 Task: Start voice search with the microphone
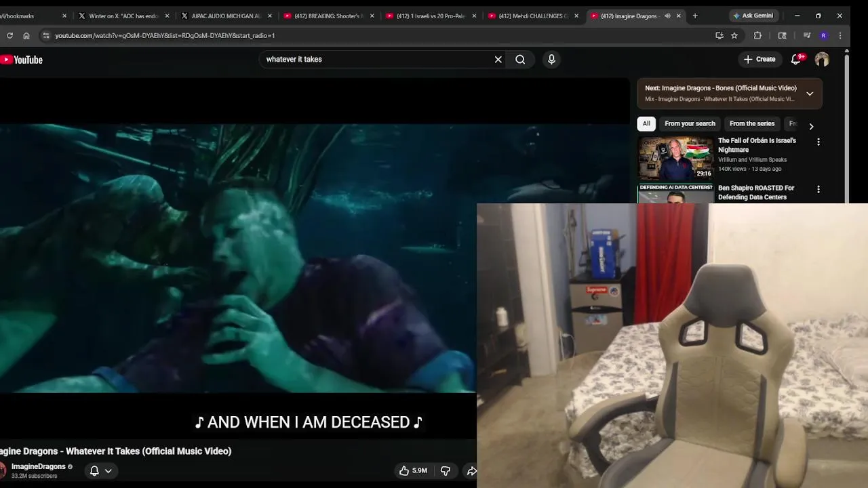tap(551, 60)
